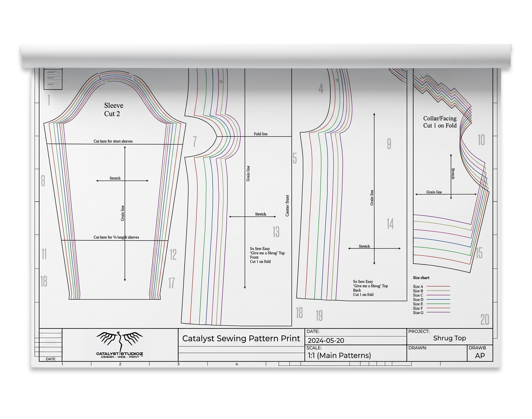
Task: Click the 'Grain line' label on the collar piece
Action: [434, 192]
